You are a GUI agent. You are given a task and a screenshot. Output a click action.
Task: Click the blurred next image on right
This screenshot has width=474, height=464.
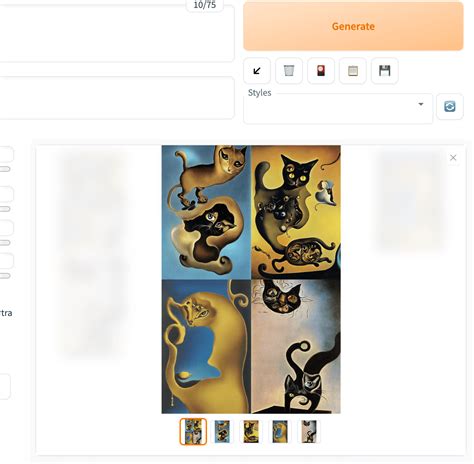point(411,201)
